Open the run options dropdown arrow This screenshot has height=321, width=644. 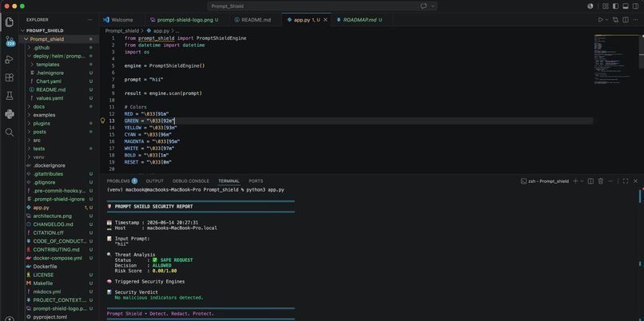tap(606, 20)
